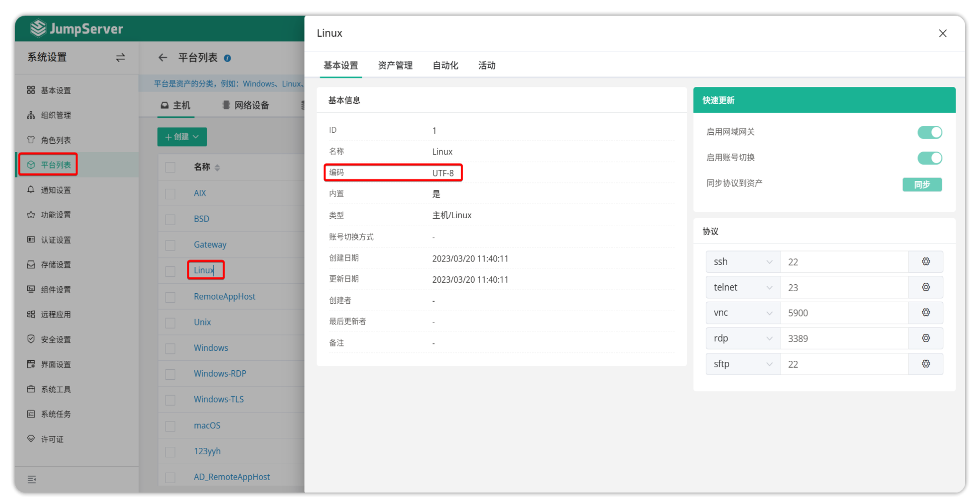Click the 存储设置 sidebar icon
Image resolution: width=980 pixels, height=503 pixels.
click(x=31, y=264)
